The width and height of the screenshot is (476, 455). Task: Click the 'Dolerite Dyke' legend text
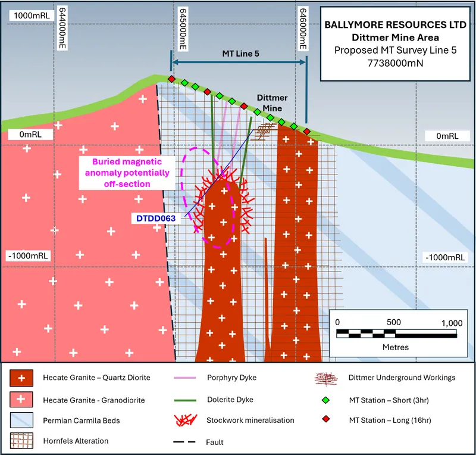(230, 400)
